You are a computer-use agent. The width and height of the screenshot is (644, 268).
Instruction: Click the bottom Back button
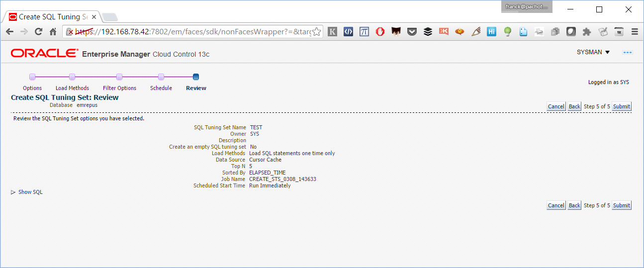click(x=574, y=205)
